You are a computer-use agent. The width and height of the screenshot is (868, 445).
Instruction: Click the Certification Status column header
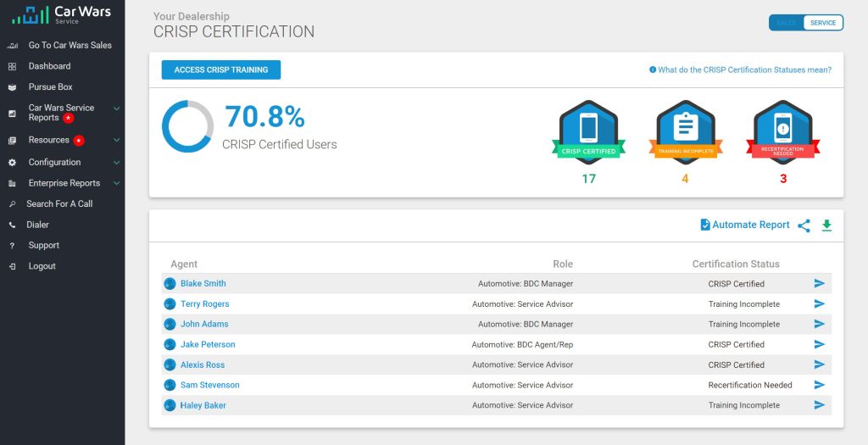(736, 264)
